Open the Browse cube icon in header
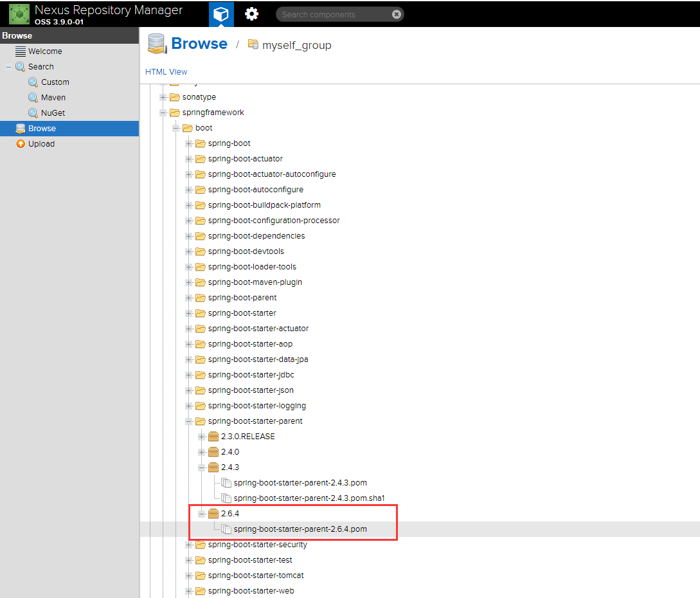 [x=221, y=14]
